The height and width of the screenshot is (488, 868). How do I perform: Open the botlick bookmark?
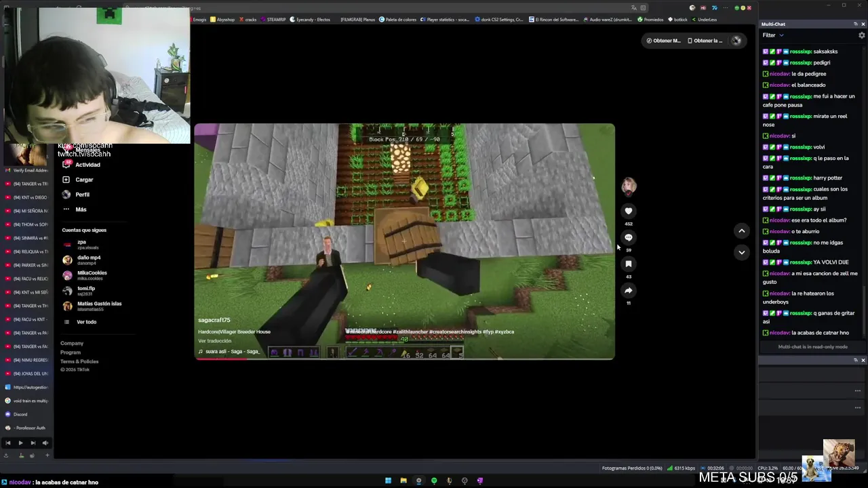(678, 20)
